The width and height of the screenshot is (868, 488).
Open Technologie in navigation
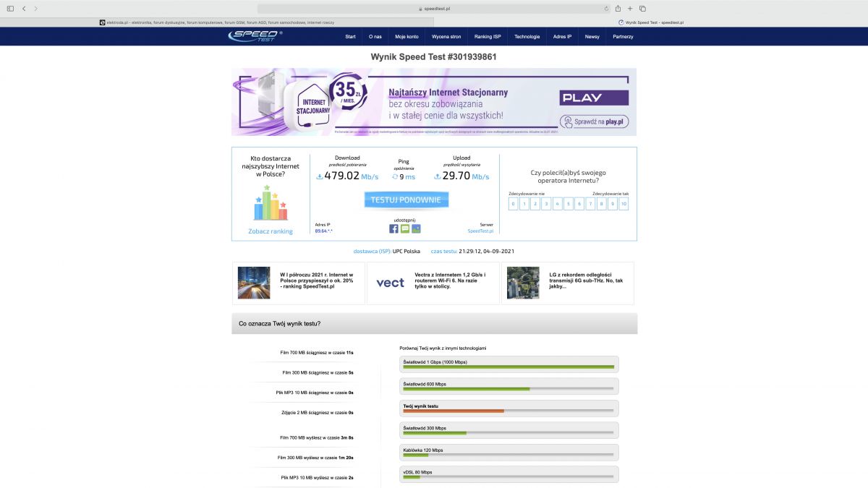[x=527, y=36]
